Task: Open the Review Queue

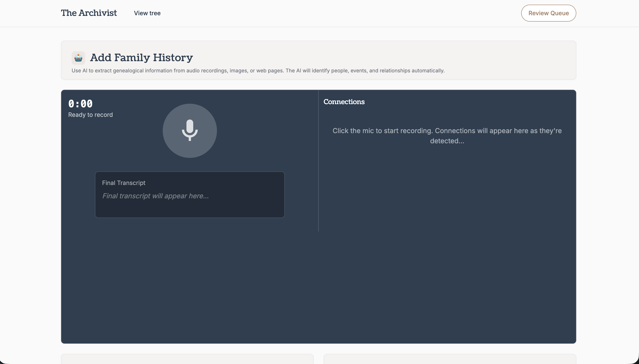Action: coord(548,13)
